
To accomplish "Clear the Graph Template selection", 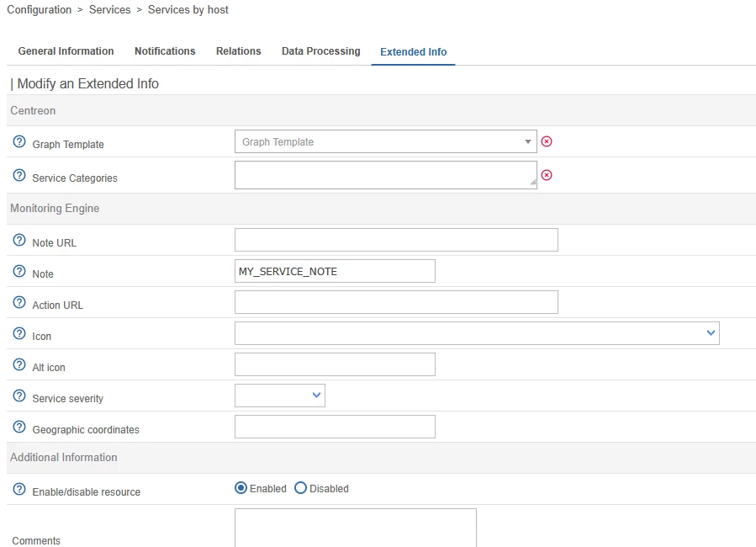I will click(547, 141).
